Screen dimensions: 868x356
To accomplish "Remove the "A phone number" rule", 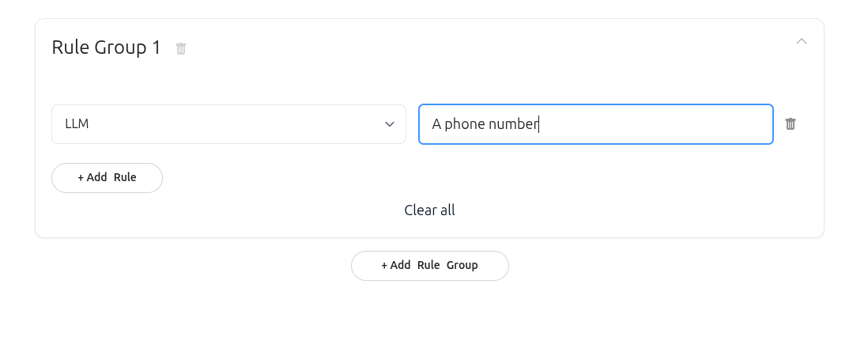I will (x=790, y=124).
